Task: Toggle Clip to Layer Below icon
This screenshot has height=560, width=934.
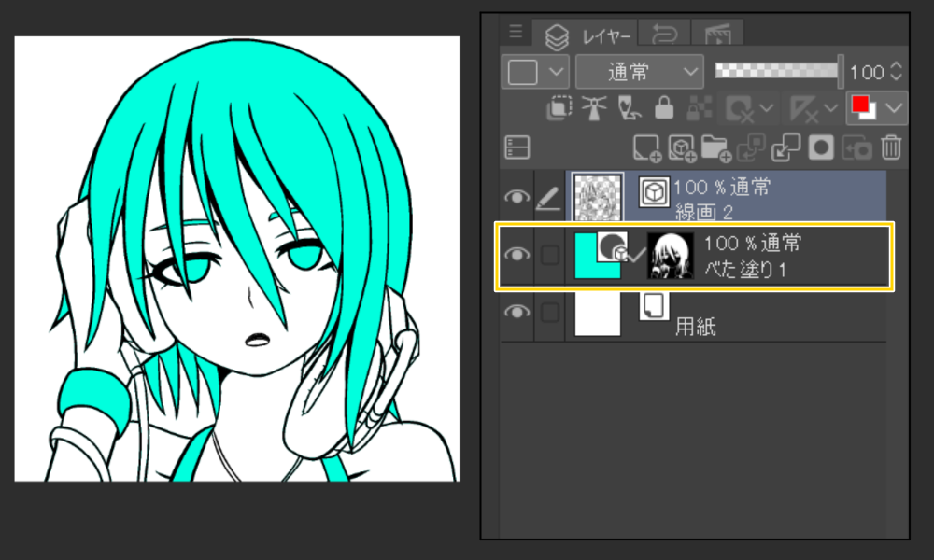Action: [x=559, y=108]
